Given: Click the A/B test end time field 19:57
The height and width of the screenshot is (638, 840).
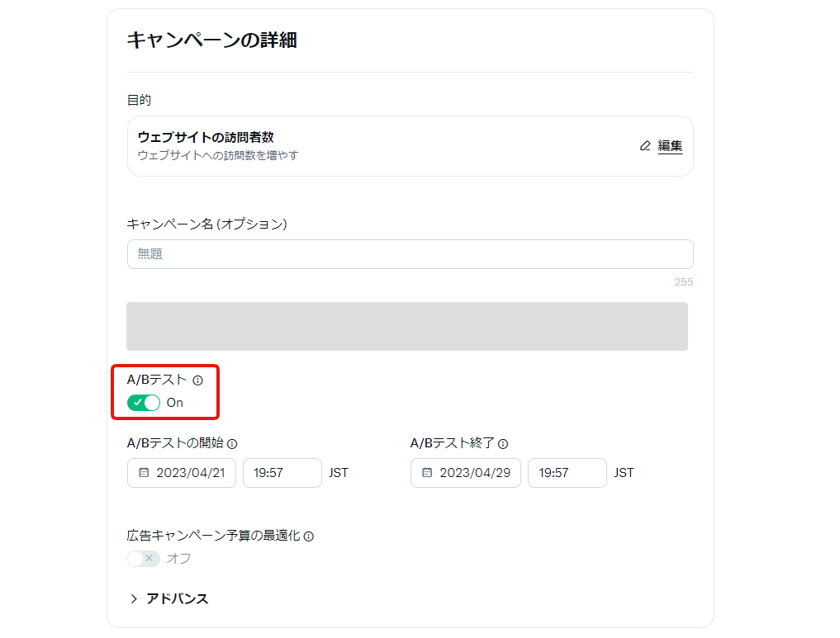Looking at the screenshot, I should 567,473.
